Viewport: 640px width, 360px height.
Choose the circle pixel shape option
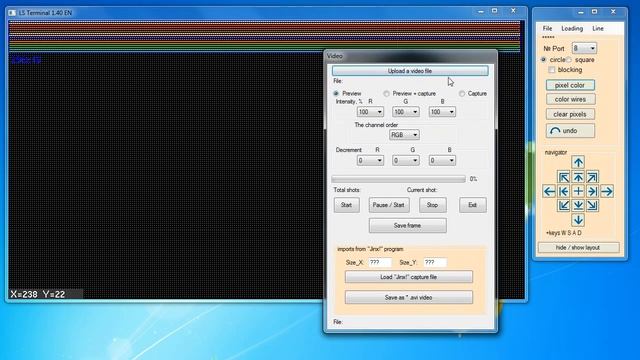tap(543, 60)
